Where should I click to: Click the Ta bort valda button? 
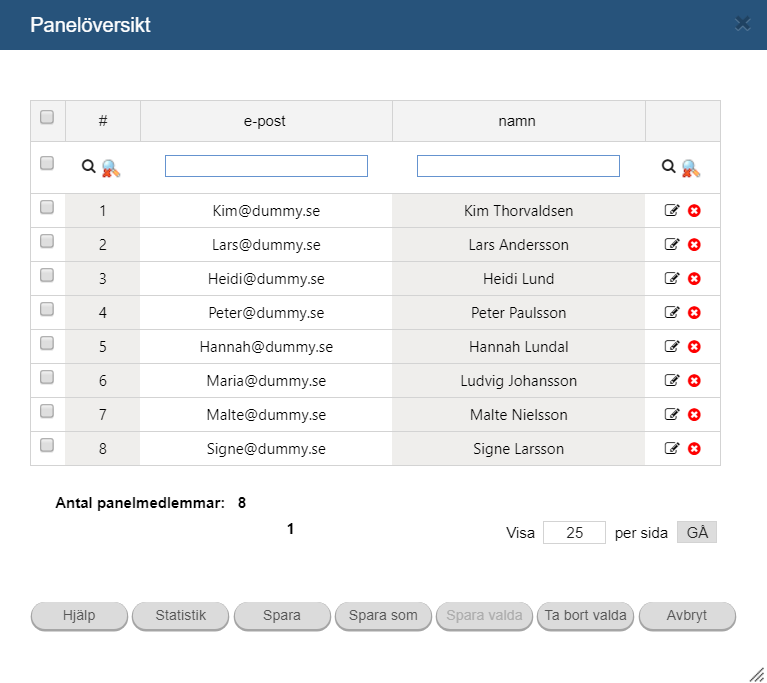click(586, 615)
